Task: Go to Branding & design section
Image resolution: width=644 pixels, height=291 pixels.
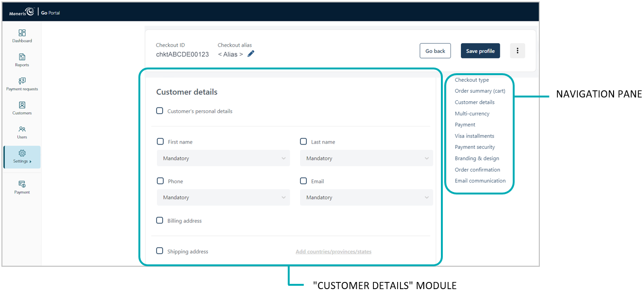Action: pyautogui.click(x=477, y=158)
